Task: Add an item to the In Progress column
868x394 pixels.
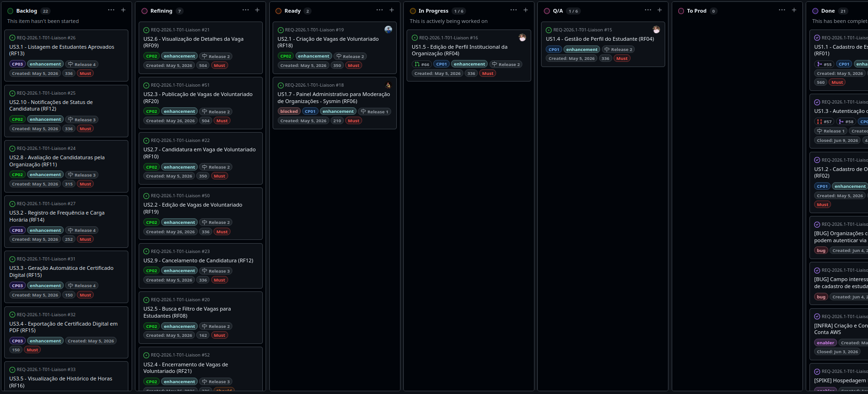Action: click(x=526, y=10)
